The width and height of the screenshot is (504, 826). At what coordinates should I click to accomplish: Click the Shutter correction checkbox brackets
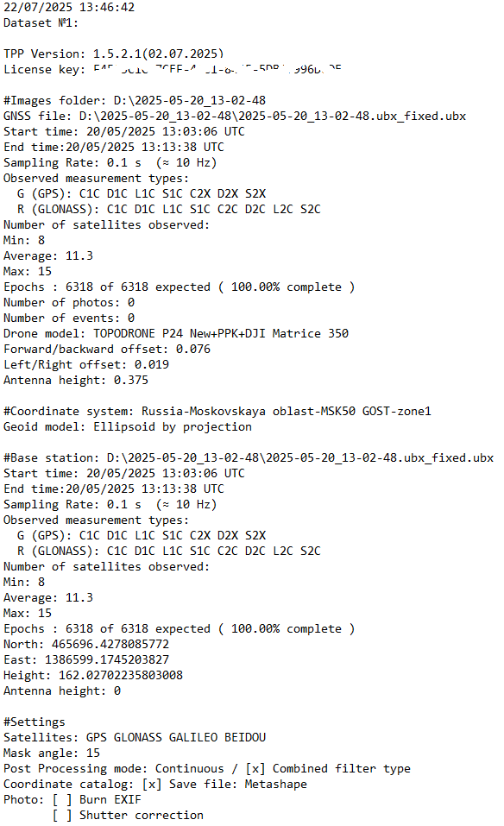click(62, 816)
